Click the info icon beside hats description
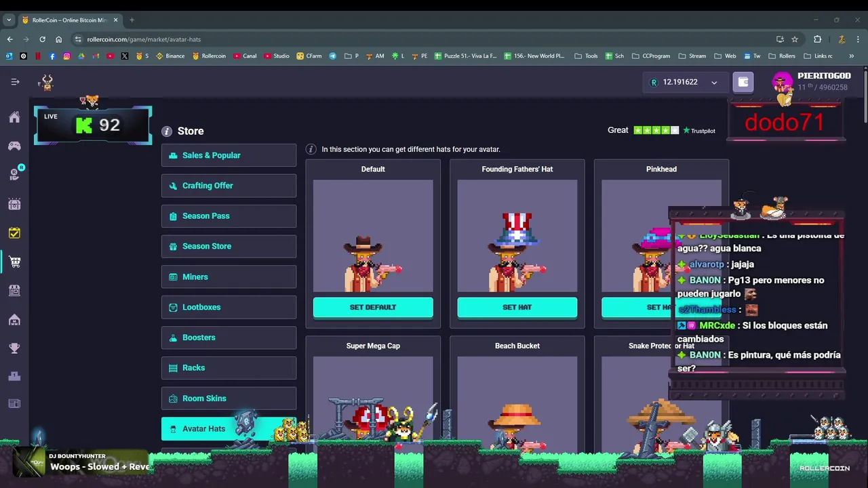 tap(311, 149)
